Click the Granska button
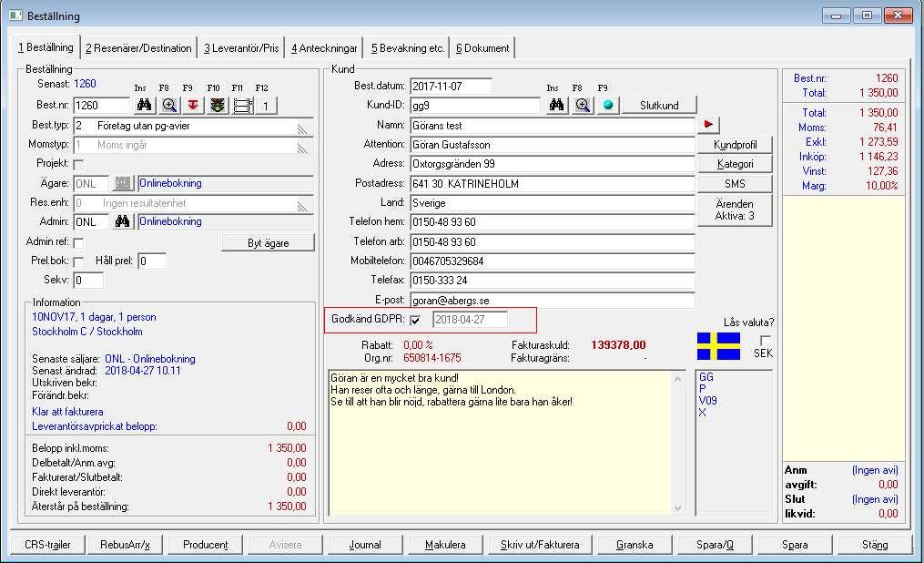 tap(635, 545)
